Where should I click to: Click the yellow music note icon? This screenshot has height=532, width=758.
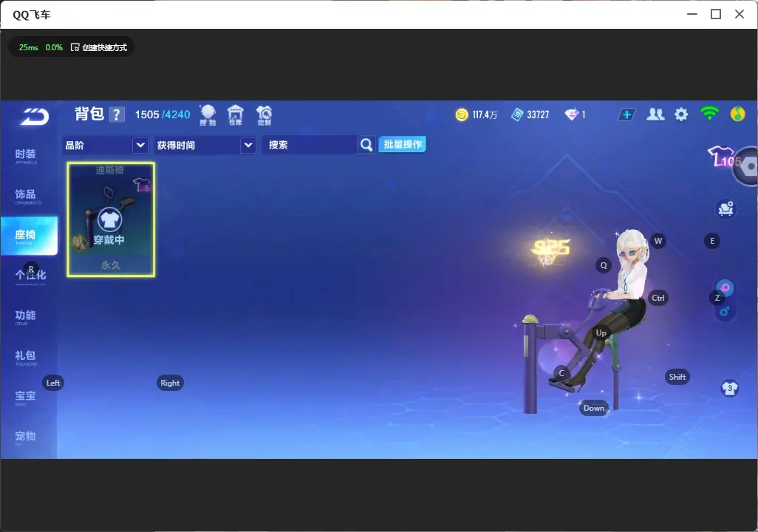[738, 114]
